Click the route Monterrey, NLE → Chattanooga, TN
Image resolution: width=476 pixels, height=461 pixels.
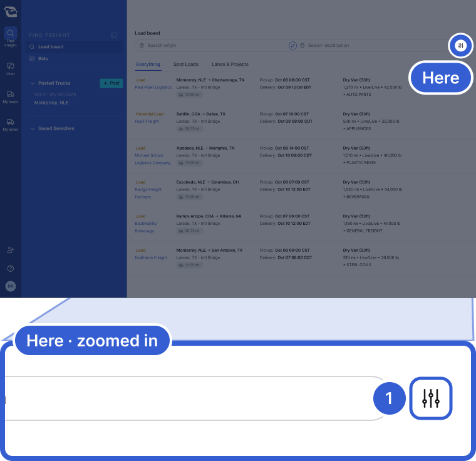click(x=210, y=80)
